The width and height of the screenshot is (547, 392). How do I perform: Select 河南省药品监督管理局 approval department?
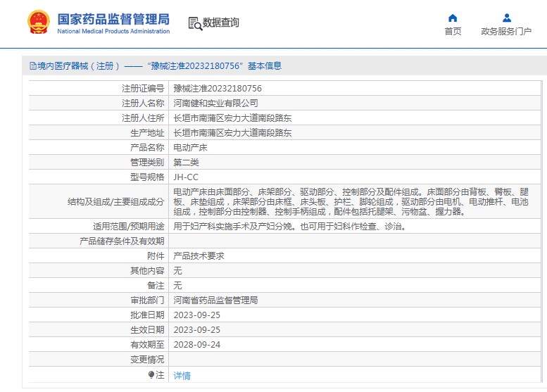pyautogui.click(x=215, y=301)
